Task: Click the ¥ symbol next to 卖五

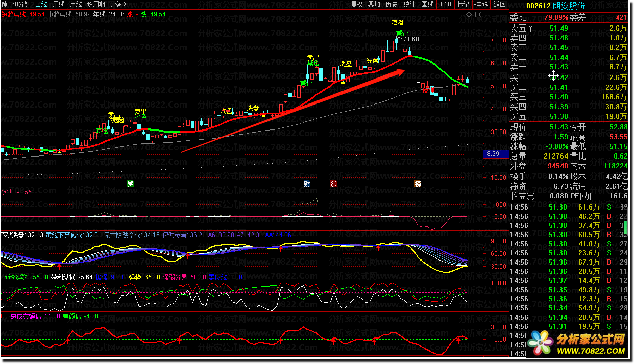Action: point(530,28)
